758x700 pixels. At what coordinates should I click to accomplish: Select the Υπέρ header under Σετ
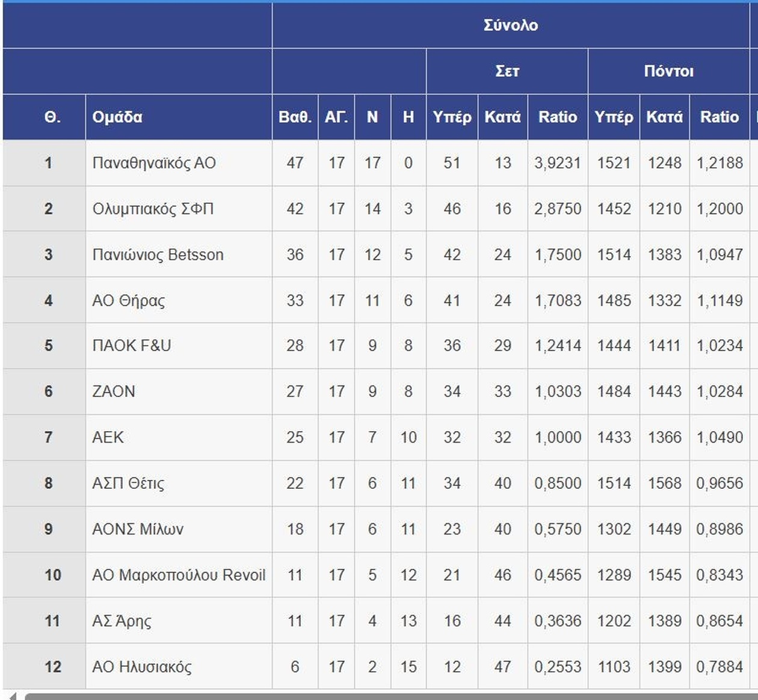tap(452, 117)
